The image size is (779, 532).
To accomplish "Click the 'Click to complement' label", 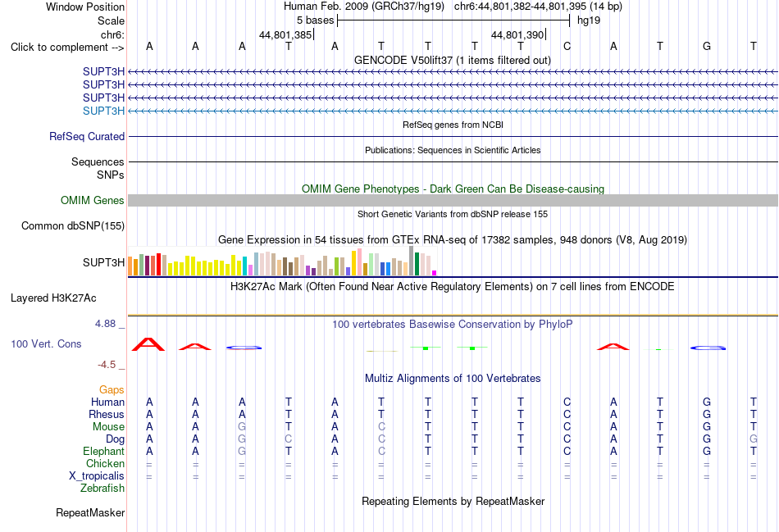I will pyautogui.click(x=67, y=48).
